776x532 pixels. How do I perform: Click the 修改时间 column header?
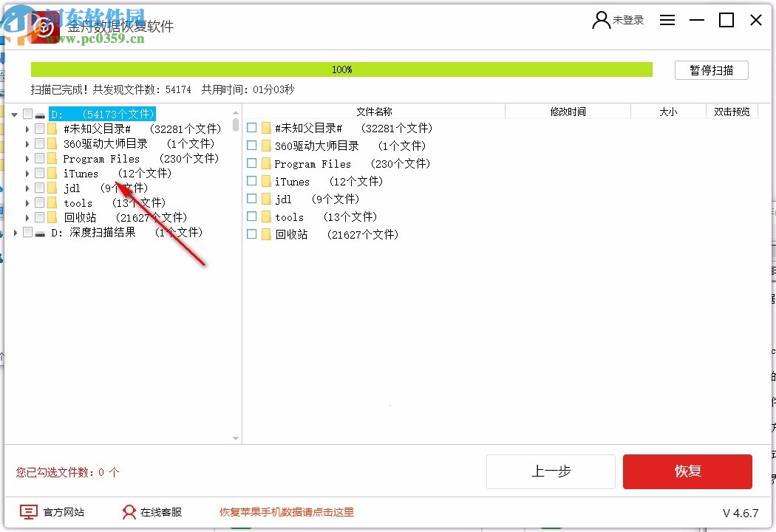tap(568, 112)
